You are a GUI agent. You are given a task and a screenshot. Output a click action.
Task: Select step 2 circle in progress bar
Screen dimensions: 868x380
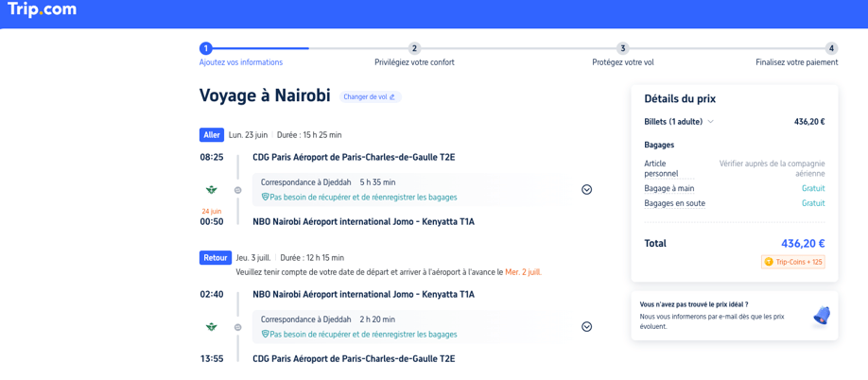[414, 48]
